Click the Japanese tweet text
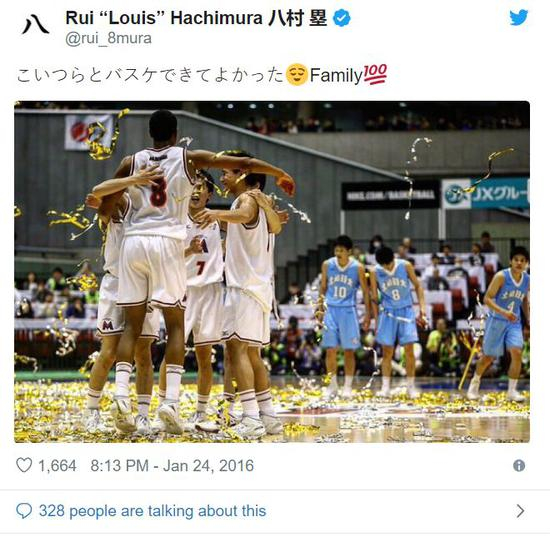The height and width of the screenshot is (537, 550). coord(150,75)
